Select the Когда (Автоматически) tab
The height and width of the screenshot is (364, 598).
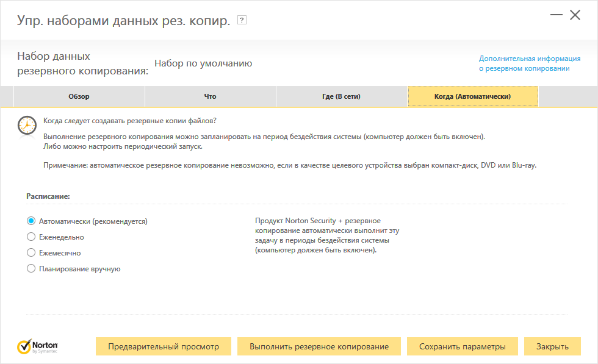[472, 96]
